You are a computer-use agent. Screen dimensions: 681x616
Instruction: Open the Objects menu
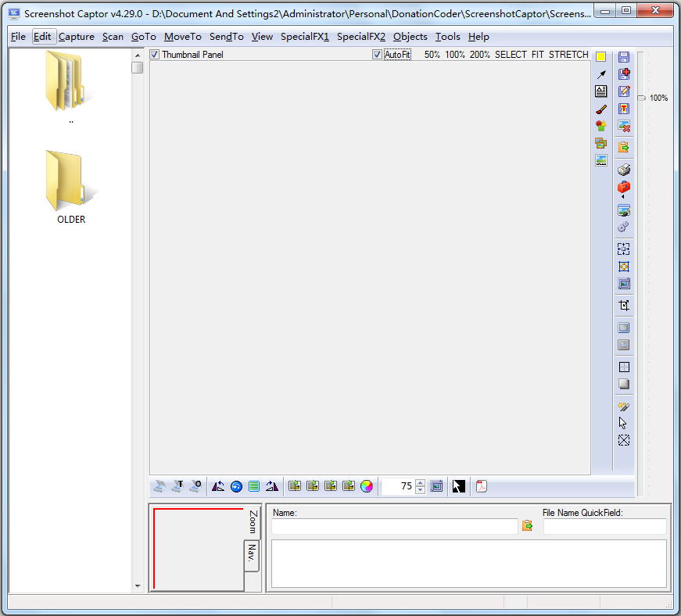410,37
